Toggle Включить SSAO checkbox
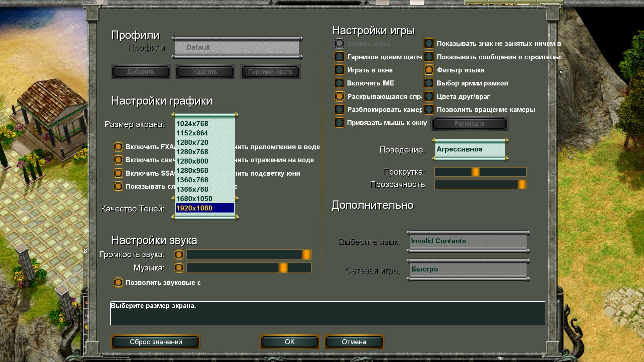The width and height of the screenshot is (644, 362). click(x=118, y=173)
